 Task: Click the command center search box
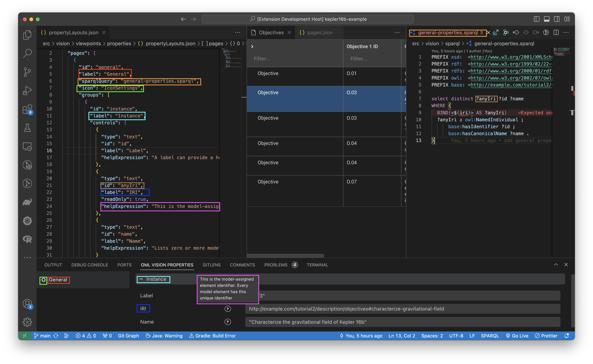pos(308,19)
